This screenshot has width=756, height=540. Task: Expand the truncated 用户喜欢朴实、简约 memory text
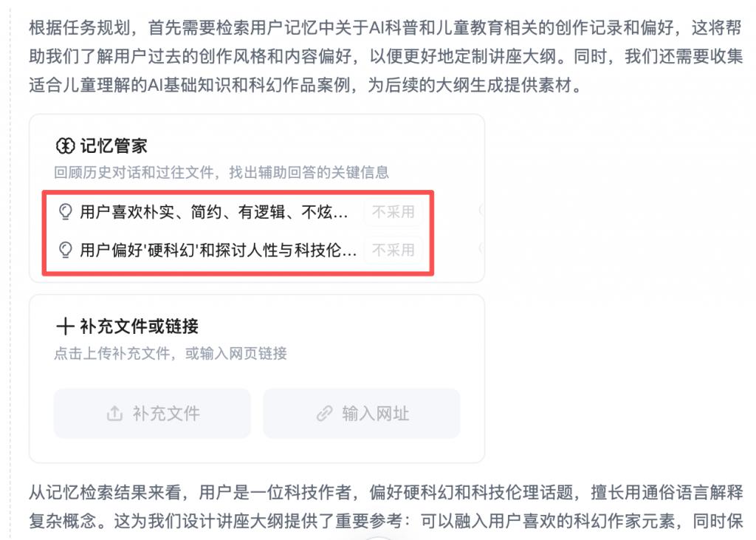tap(213, 211)
